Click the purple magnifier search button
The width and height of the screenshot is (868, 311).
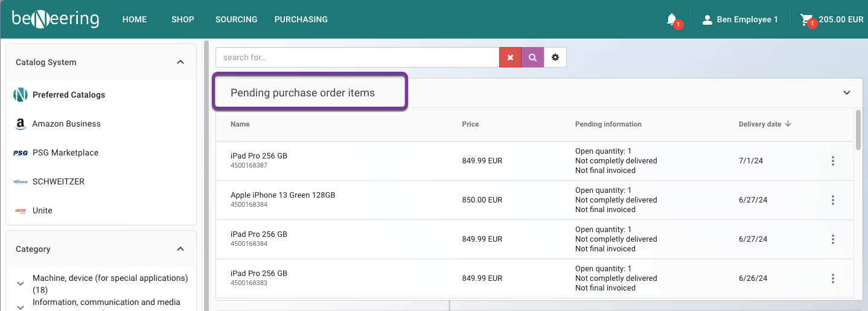(x=532, y=58)
